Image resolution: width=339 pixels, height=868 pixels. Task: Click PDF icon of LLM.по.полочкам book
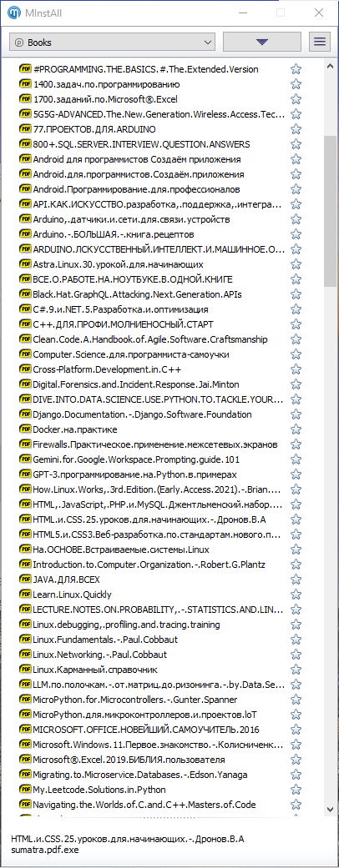(25, 684)
